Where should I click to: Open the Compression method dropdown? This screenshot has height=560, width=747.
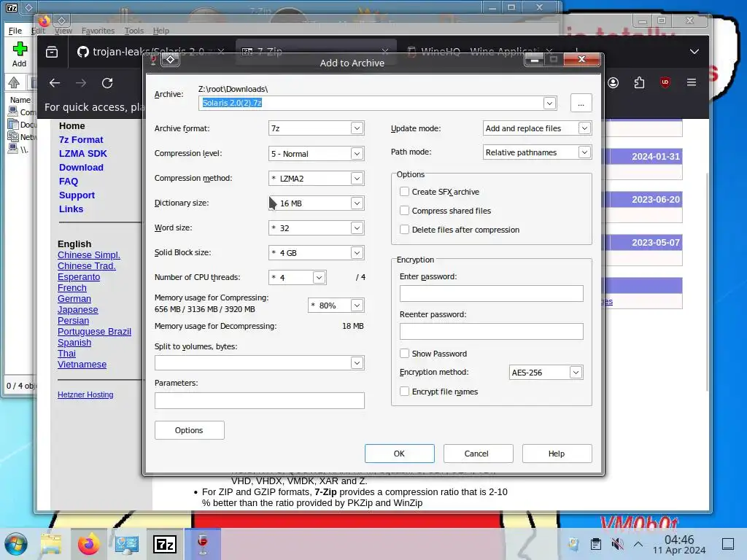coord(357,178)
